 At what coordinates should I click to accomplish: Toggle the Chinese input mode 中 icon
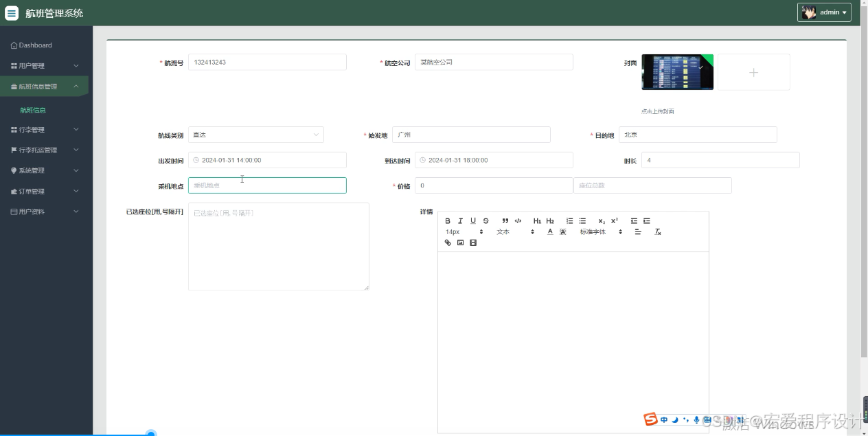tap(664, 420)
